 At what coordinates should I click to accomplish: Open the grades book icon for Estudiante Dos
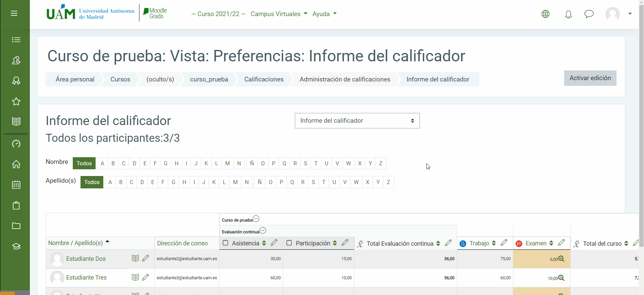135,258
